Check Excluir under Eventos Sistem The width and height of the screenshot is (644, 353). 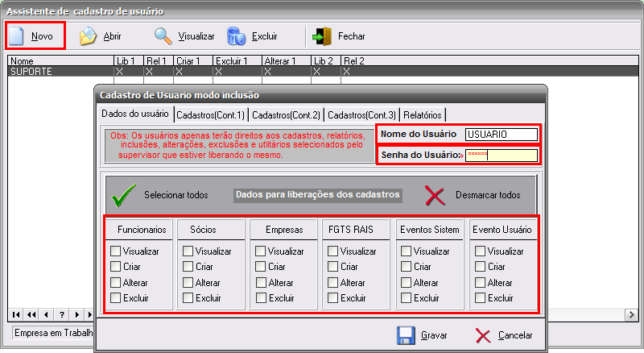406,298
